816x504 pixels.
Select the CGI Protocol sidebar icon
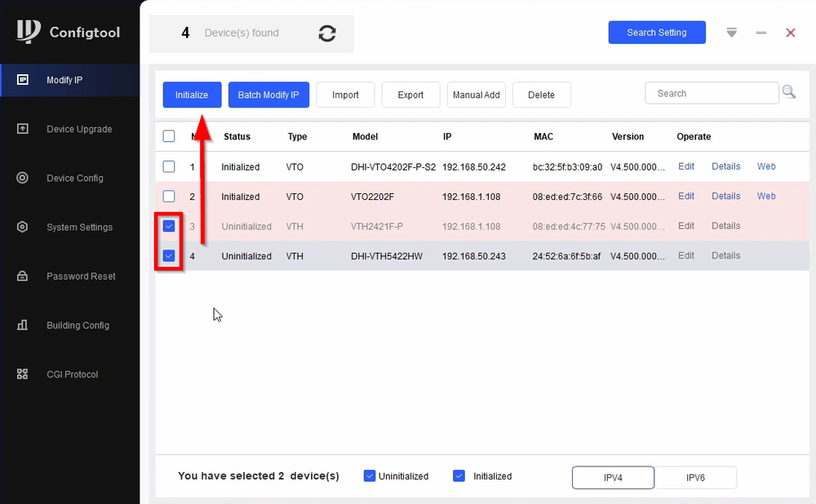24,374
